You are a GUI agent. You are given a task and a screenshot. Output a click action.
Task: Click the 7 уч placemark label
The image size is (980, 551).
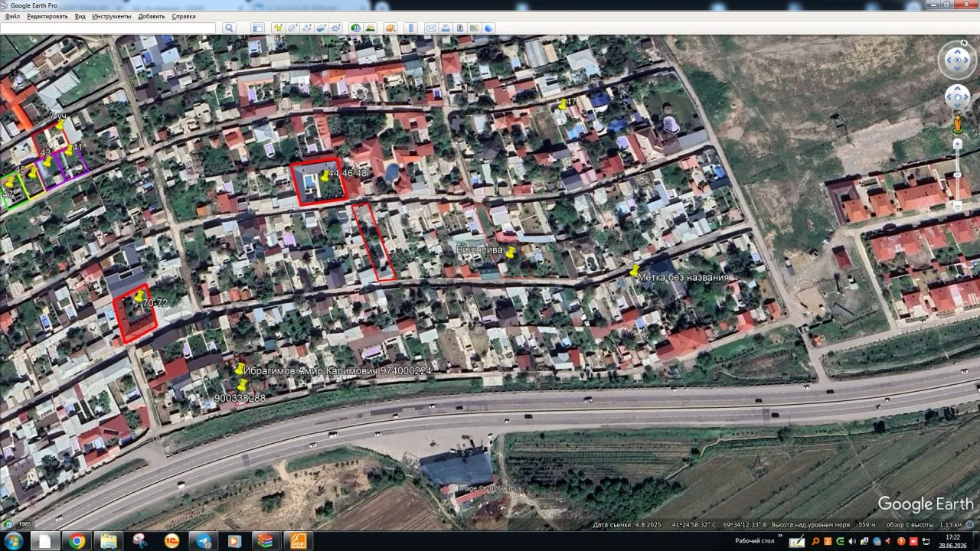pos(57,116)
